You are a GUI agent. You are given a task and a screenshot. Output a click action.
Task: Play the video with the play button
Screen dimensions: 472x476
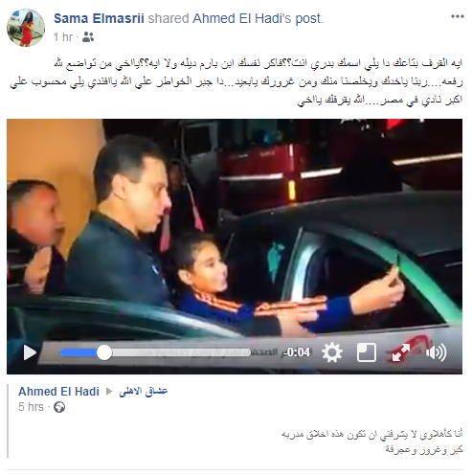30,352
